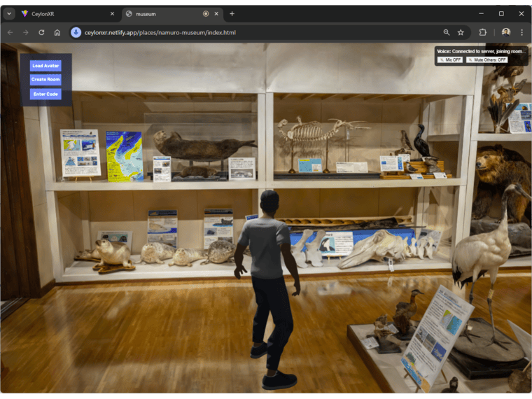Toggle the Mic OFF switch

coord(450,60)
